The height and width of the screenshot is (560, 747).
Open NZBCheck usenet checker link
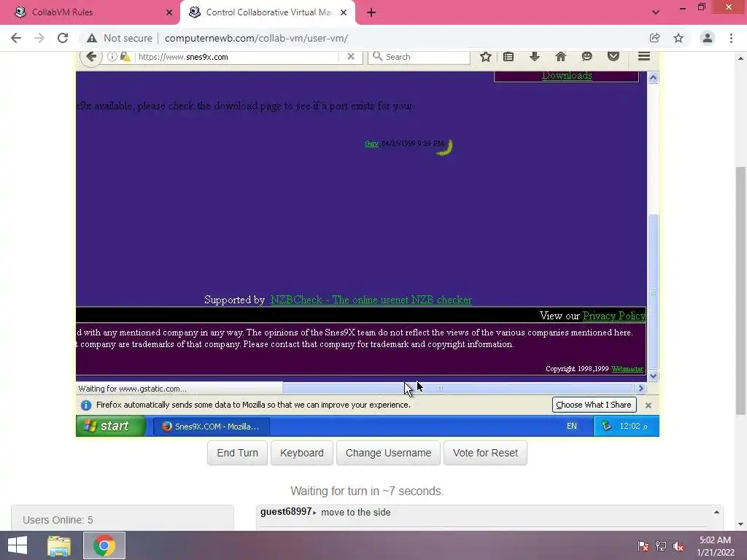pos(371,300)
